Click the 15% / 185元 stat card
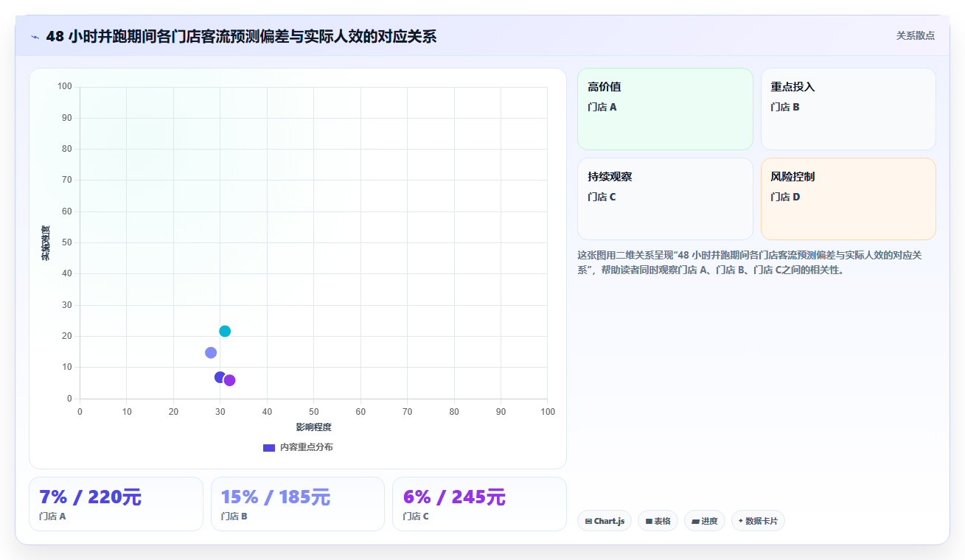Viewport: 965px width, 560px height. click(x=298, y=504)
